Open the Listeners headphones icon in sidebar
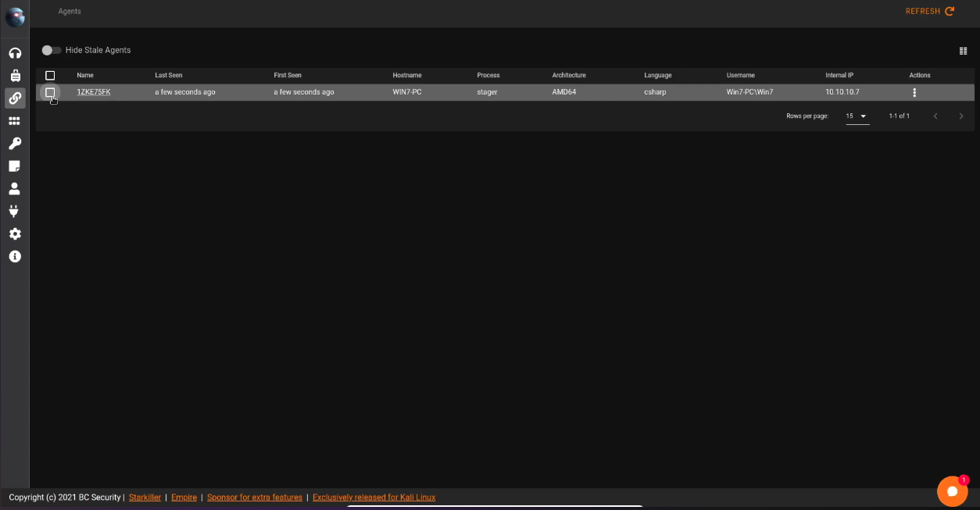 point(15,53)
